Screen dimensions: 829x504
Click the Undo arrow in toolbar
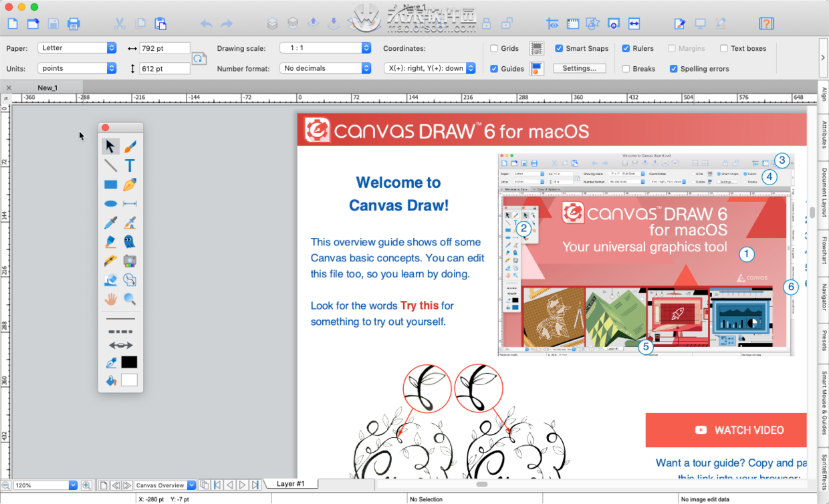point(207,24)
